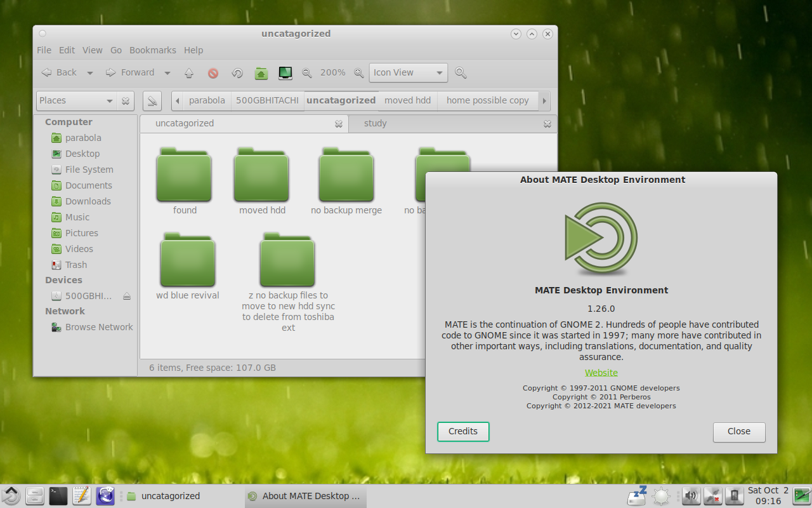
Task: Jump to moved hdd in path bar
Action: [x=408, y=100]
